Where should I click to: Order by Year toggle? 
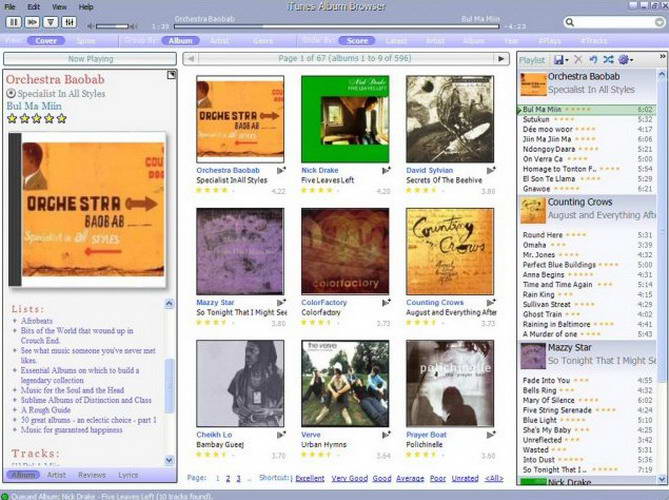(511, 41)
